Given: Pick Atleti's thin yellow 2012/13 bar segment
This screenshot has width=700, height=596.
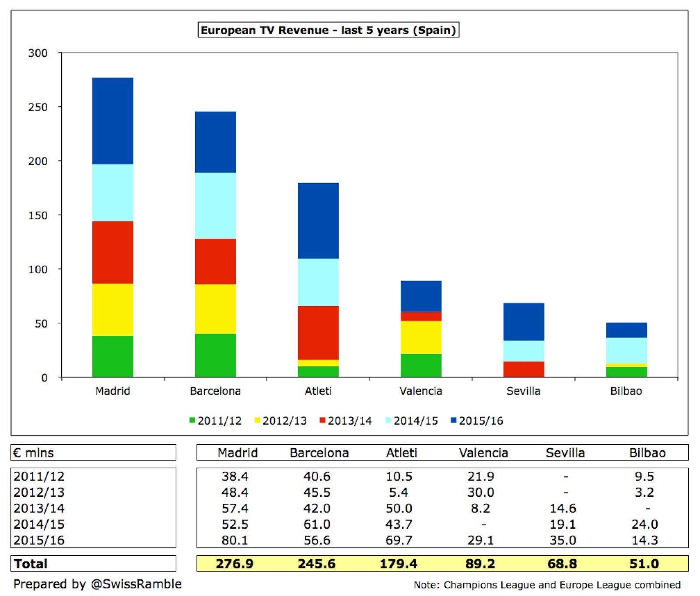Looking at the screenshot, I should 318,363.
